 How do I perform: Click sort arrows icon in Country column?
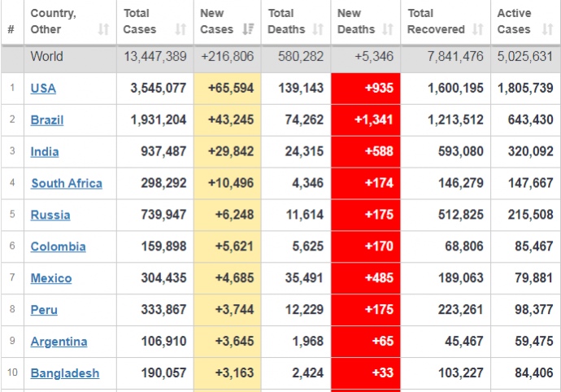click(103, 29)
